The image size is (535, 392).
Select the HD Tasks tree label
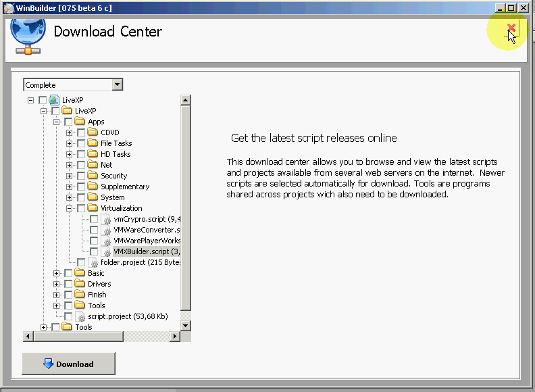pos(116,154)
